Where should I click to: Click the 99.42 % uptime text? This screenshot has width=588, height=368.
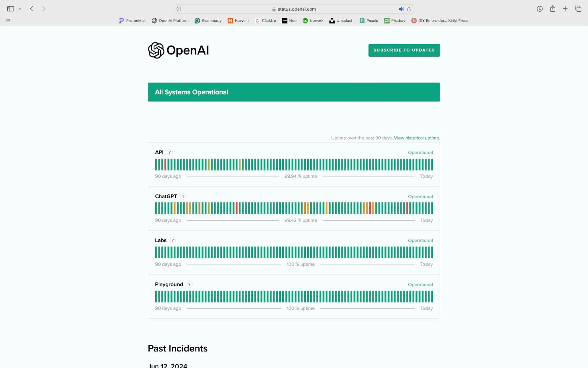point(301,220)
